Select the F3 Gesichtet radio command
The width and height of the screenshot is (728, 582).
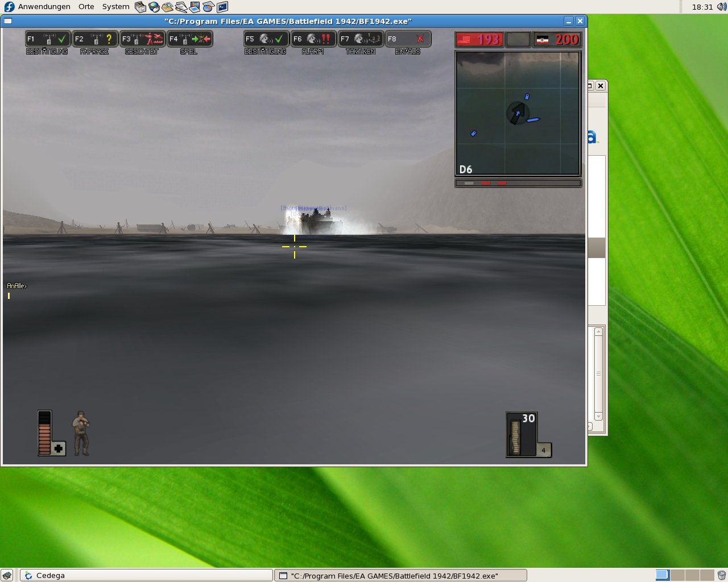[142, 39]
